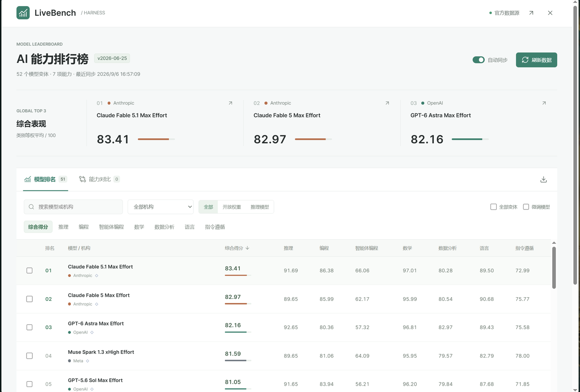The width and height of the screenshot is (580, 392).
Task: Click diamond icon beside Anthropic in row 01
Action: coord(97,276)
